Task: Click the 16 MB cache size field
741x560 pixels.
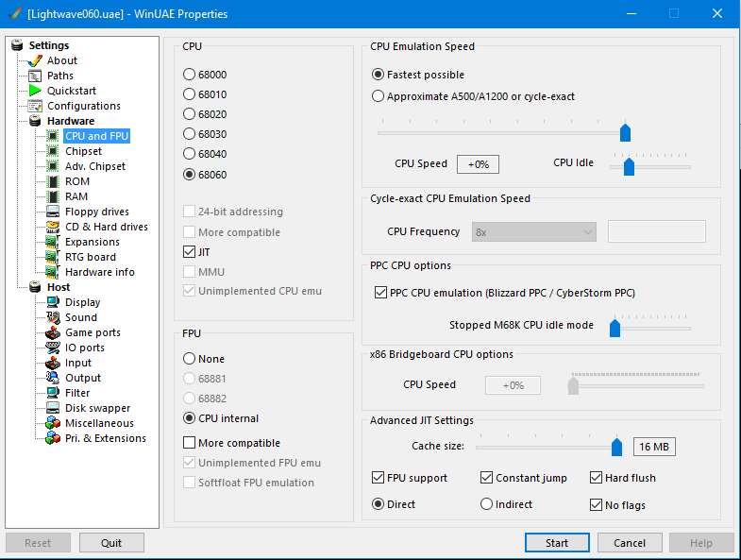Action: pos(654,447)
